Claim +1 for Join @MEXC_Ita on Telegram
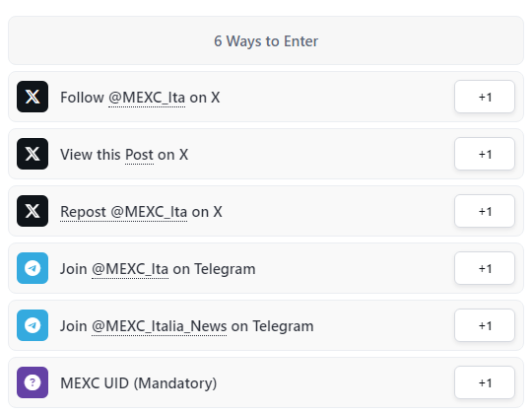 [485, 268]
